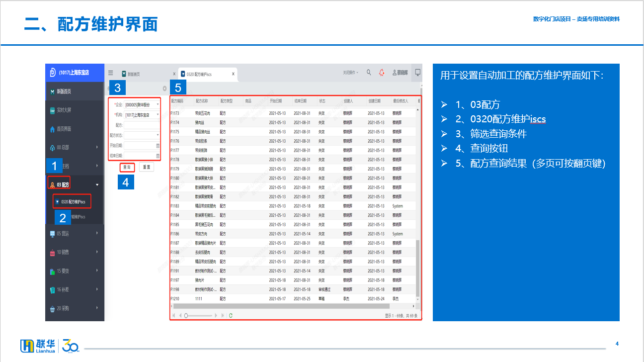Image resolution: width=644 pixels, height=362 pixels.
Task: Open the 关闭操作 dropdown
Action: click(x=351, y=73)
